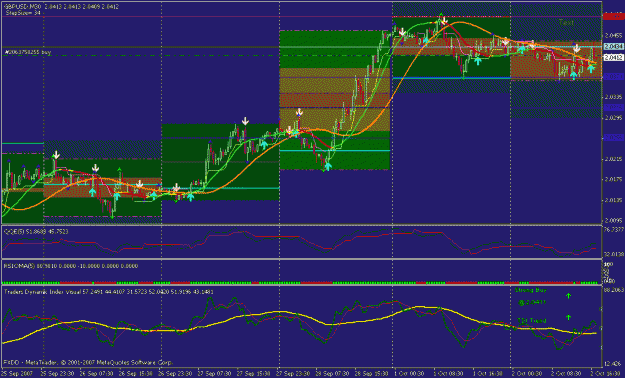Click the 27 Sep 15:30 time label
This screenshot has height=378, width=625.
pos(253,374)
